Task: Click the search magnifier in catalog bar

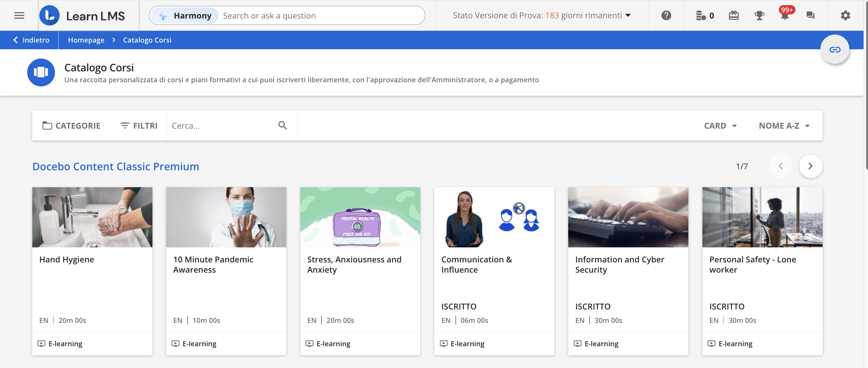Action: click(x=283, y=125)
